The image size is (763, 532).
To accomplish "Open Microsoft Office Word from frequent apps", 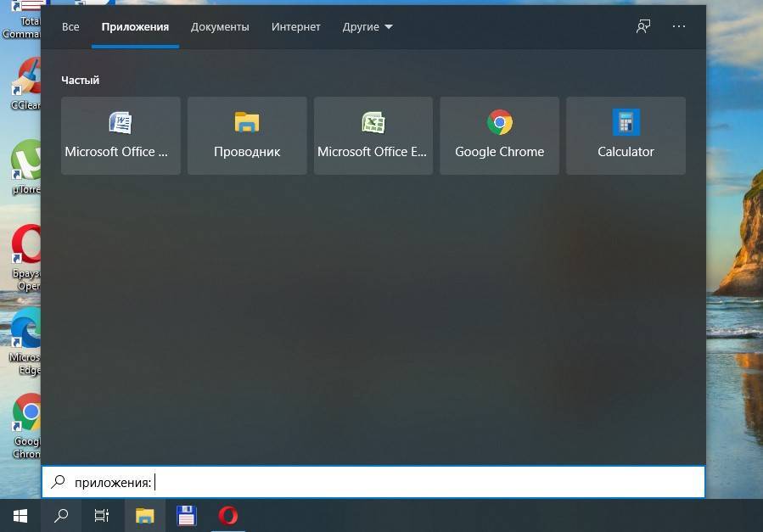I will click(121, 136).
